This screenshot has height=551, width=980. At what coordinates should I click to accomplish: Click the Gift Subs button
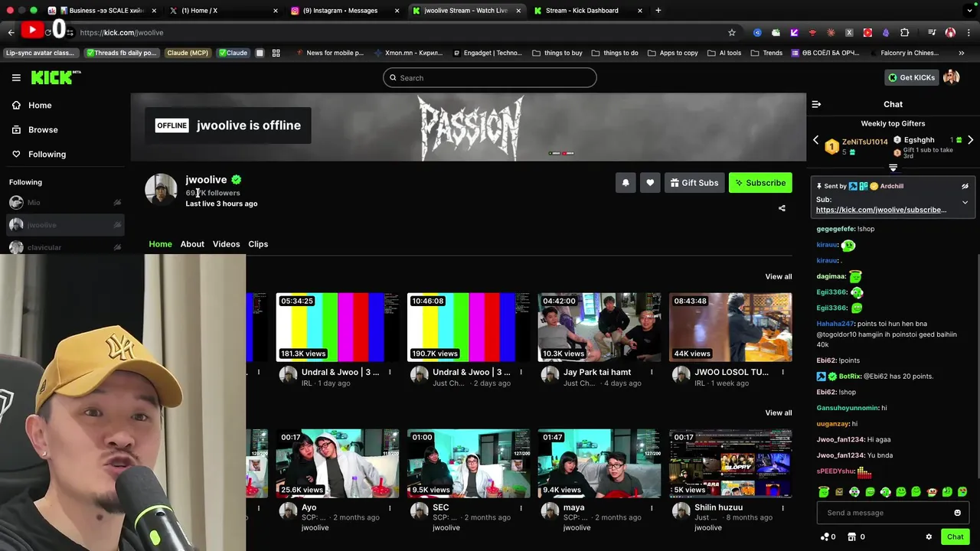tap(694, 183)
